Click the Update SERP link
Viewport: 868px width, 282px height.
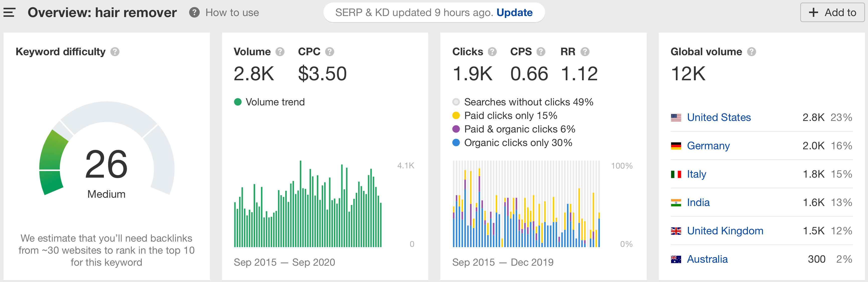click(x=514, y=13)
